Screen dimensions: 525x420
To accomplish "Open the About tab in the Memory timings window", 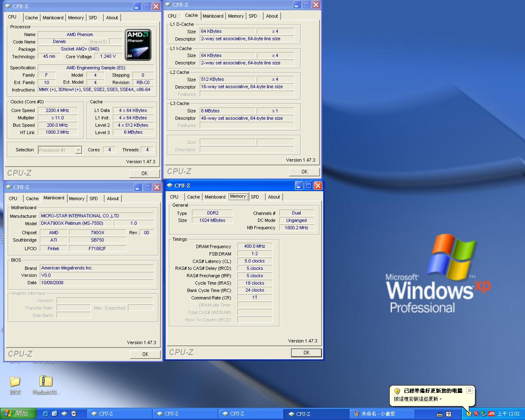I will click(x=274, y=197).
